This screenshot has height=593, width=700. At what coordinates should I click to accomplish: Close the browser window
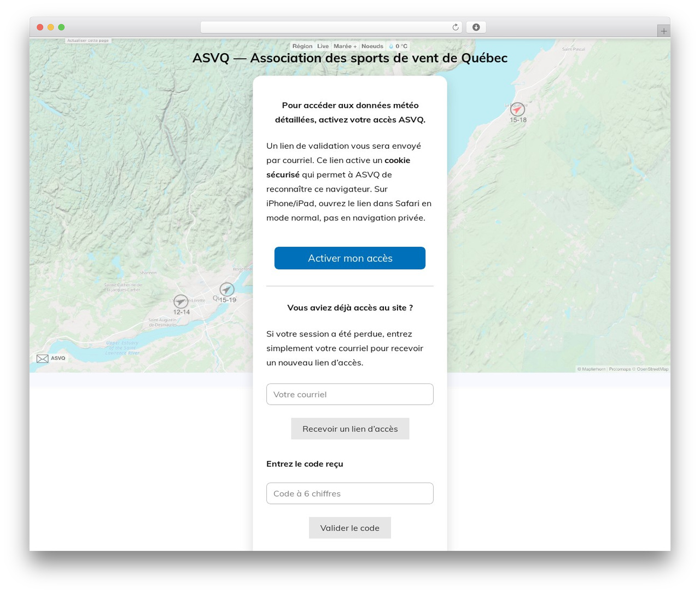tap(40, 27)
